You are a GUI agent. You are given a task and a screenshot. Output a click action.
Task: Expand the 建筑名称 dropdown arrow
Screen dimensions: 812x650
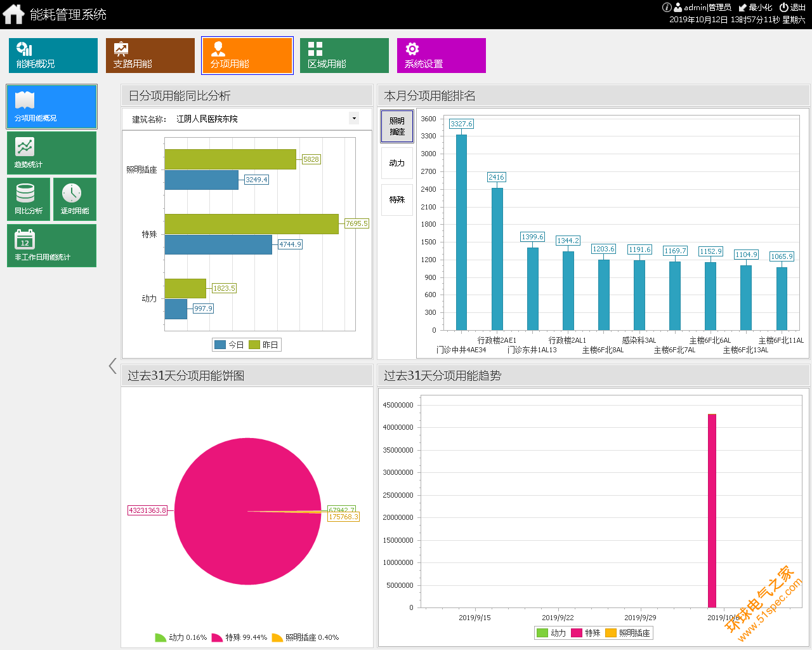click(354, 119)
